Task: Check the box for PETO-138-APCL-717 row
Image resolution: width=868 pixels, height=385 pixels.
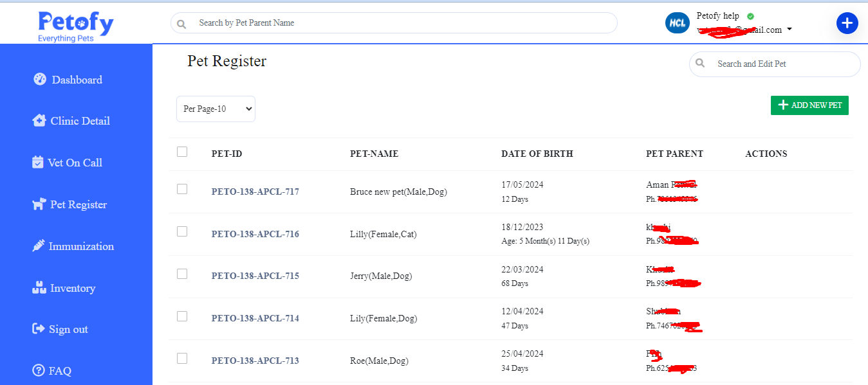Action: pos(182,189)
